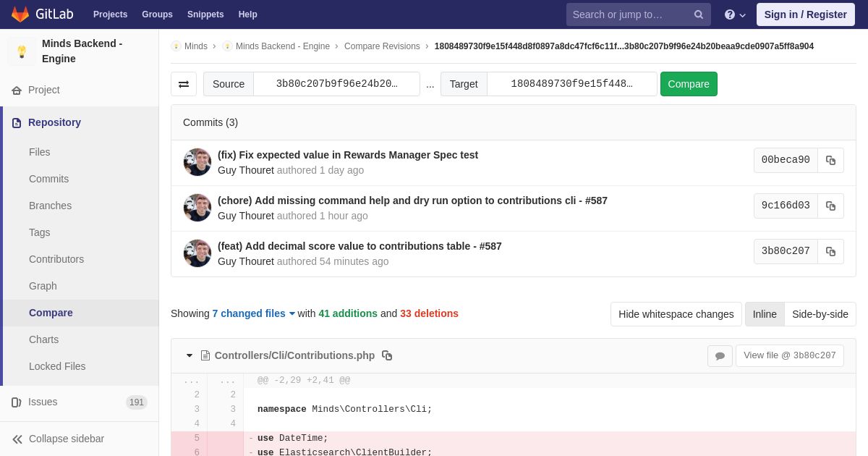Open commit link 9c166d03

[x=786, y=206]
